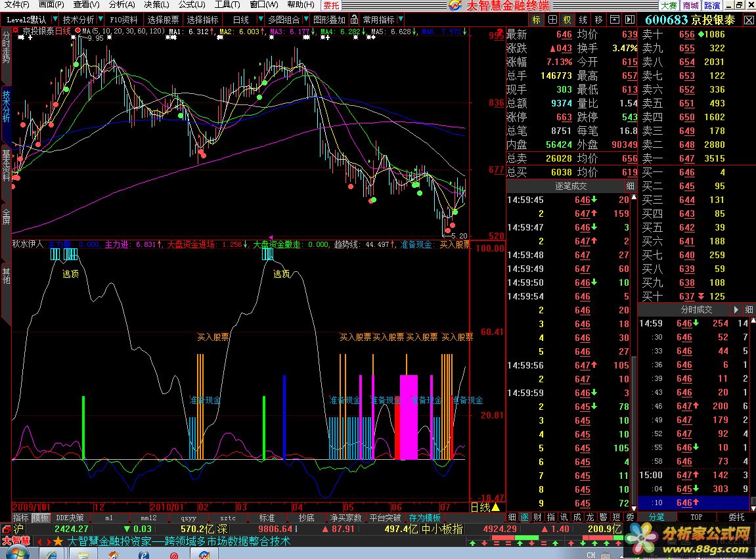This screenshot has height=559, width=756.
Task: Click the 讯 icon in bottom info row
Action: (x=564, y=517)
